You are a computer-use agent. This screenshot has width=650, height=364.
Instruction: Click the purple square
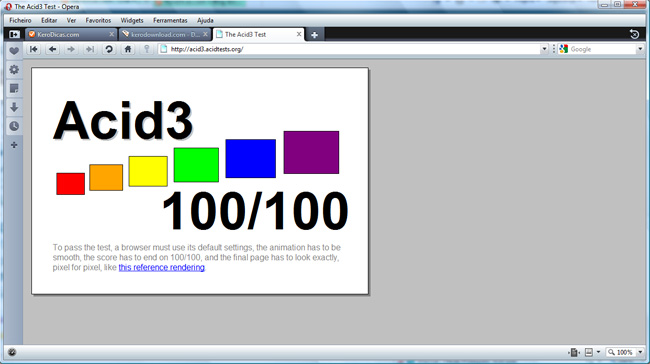[x=311, y=152]
